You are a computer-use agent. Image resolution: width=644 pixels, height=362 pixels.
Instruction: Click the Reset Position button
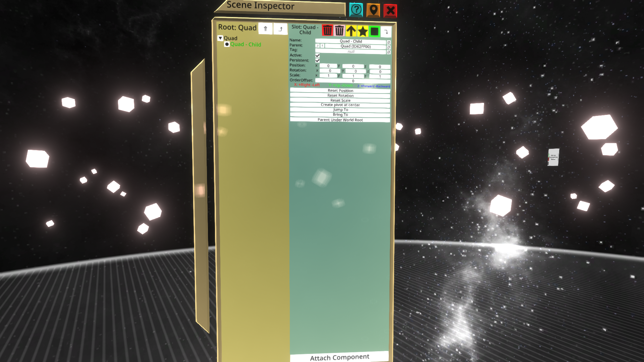pos(340,90)
